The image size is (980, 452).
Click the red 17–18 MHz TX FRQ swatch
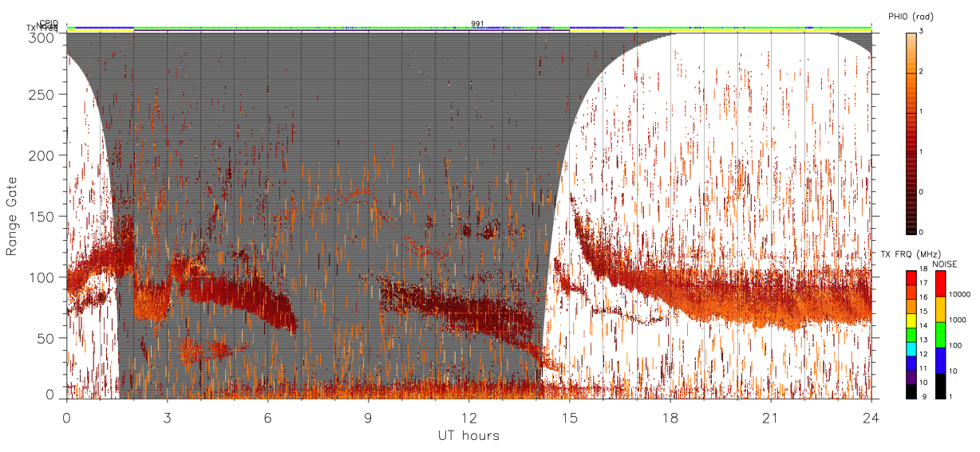point(911,278)
